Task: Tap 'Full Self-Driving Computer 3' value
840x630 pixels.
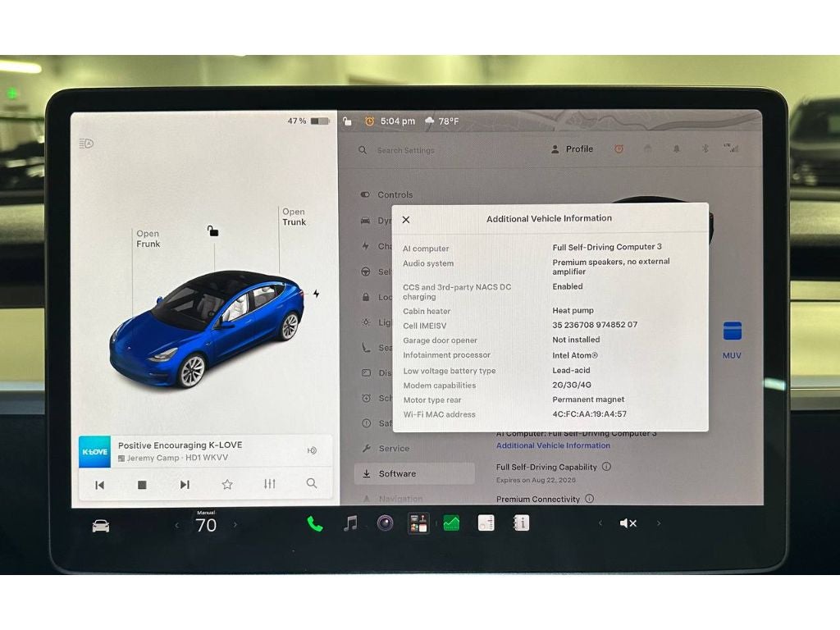Action: point(607,247)
